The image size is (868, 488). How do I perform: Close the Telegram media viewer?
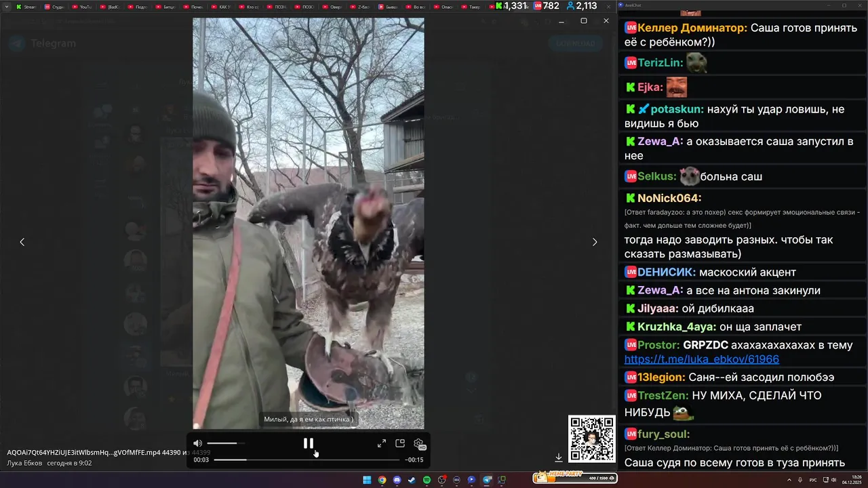(x=606, y=21)
